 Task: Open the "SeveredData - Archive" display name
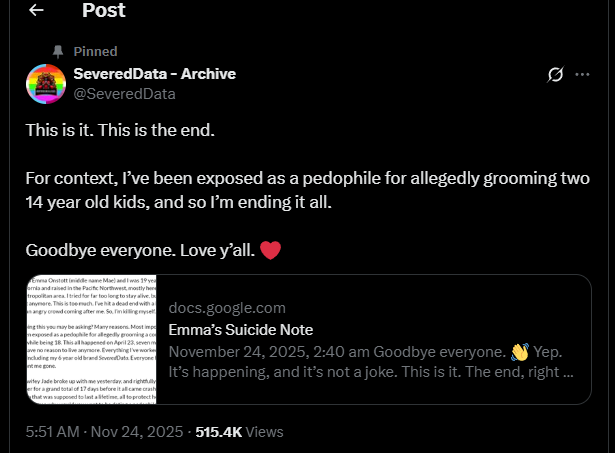click(154, 74)
